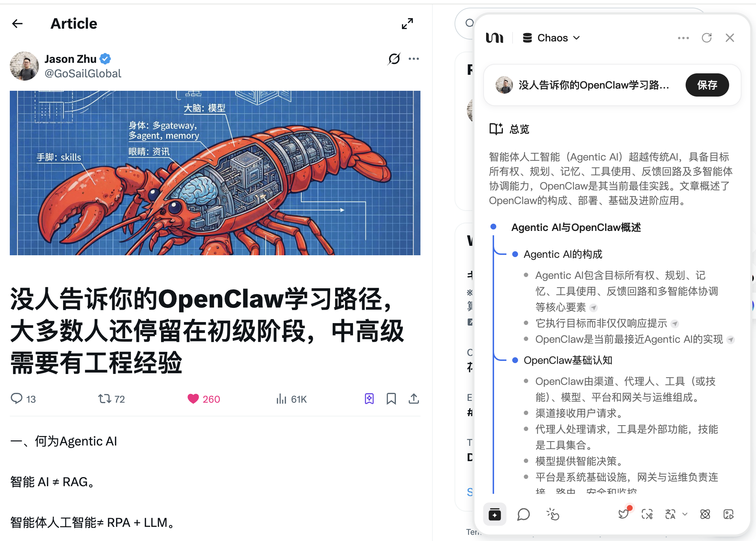Click the Twitter bird icon with red dot
The width and height of the screenshot is (756, 541).
click(624, 514)
